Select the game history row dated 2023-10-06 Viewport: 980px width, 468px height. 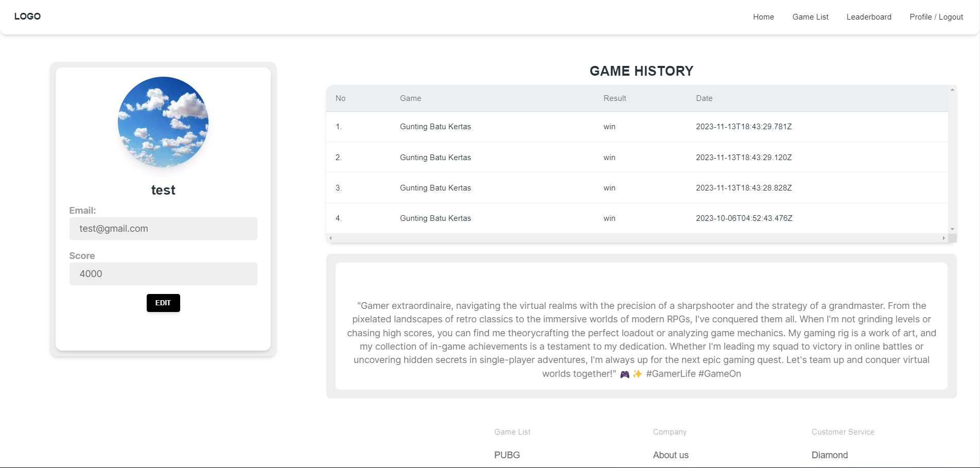[744, 218]
